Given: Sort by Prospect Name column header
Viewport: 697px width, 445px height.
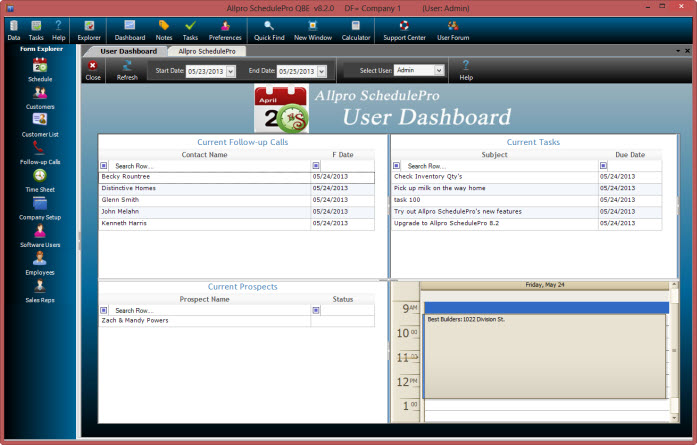Looking at the screenshot, I should tap(204, 299).
